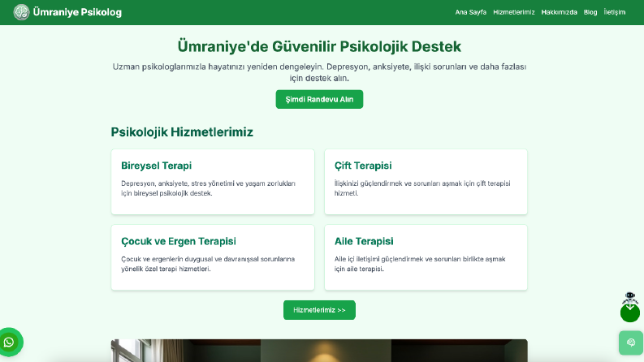Image resolution: width=644 pixels, height=362 pixels.
Task: Click heading Ümraniye'de Güvenilir Psikolojik Destek
Action: (319, 46)
